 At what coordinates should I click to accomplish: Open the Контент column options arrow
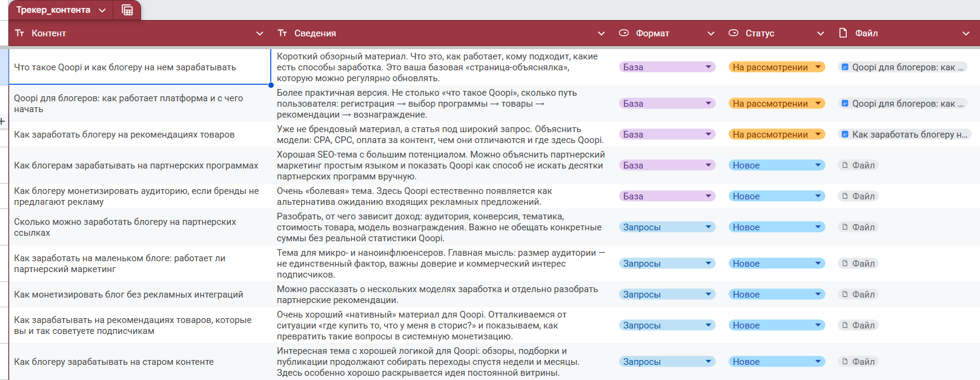[260, 33]
